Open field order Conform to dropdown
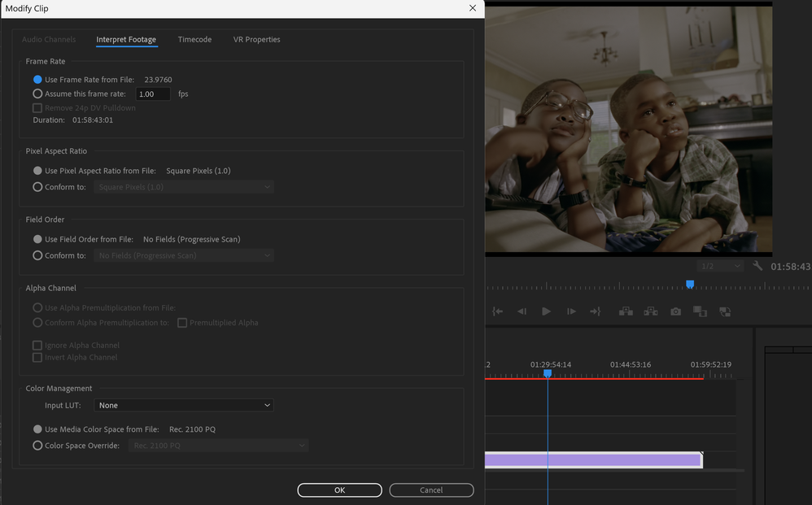Viewport: 812px width, 505px height. (x=184, y=255)
